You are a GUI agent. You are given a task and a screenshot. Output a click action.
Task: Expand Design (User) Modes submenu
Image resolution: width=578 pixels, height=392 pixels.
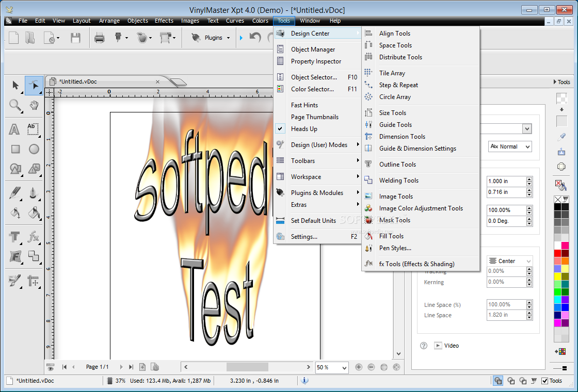pos(317,145)
